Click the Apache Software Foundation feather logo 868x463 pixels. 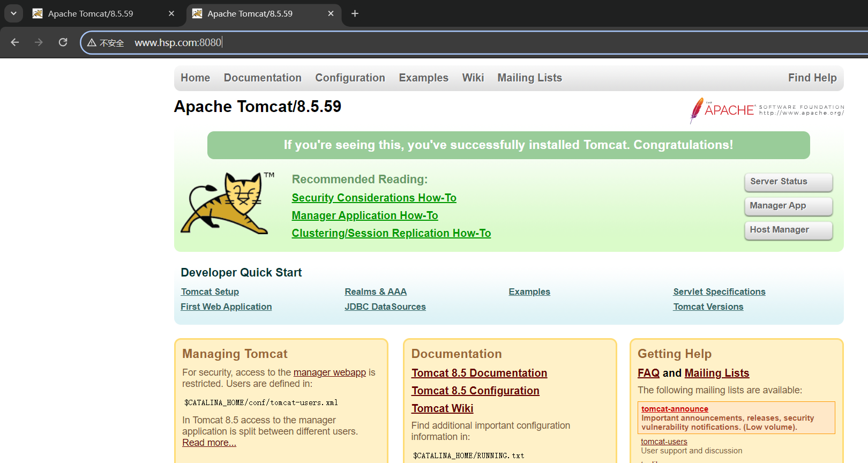coord(767,110)
